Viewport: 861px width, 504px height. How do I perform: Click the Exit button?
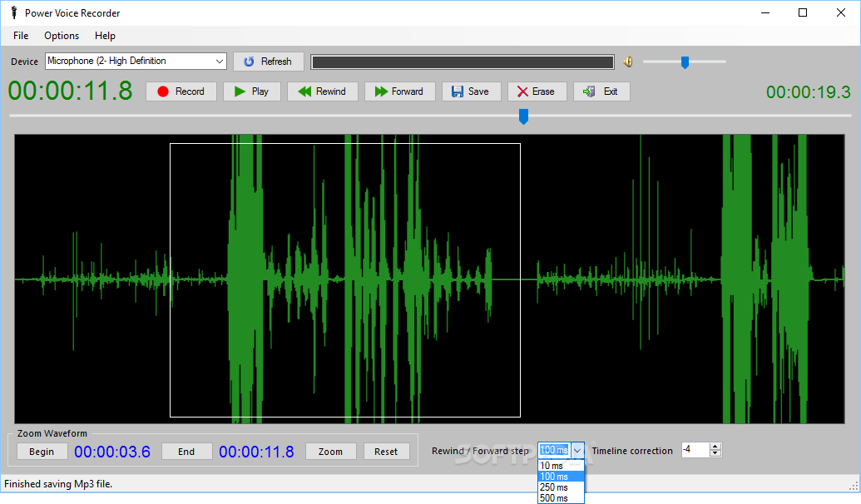(x=601, y=91)
